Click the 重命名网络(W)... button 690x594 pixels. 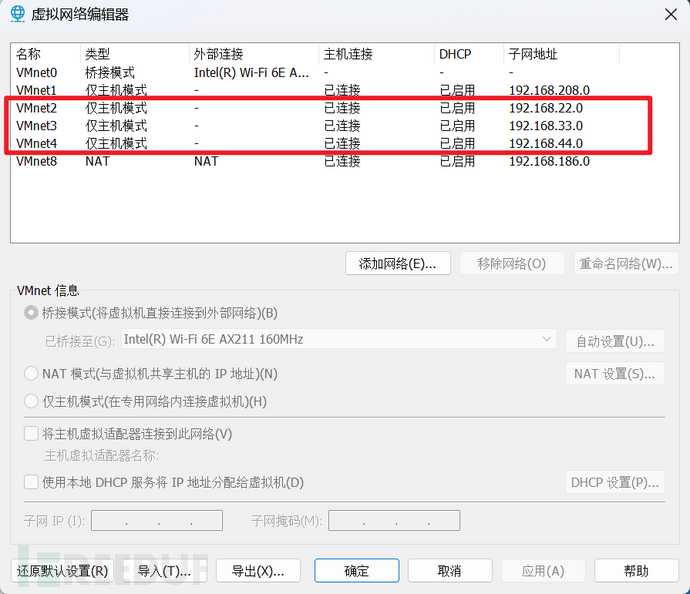[x=626, y=263]
